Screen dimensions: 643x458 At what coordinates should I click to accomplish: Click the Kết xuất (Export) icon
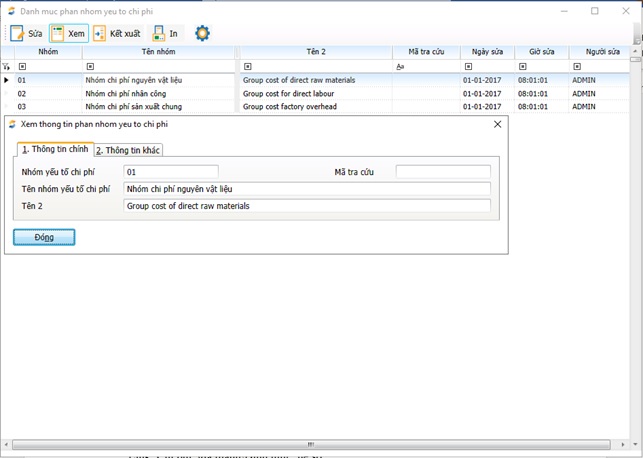click(100, 34)
